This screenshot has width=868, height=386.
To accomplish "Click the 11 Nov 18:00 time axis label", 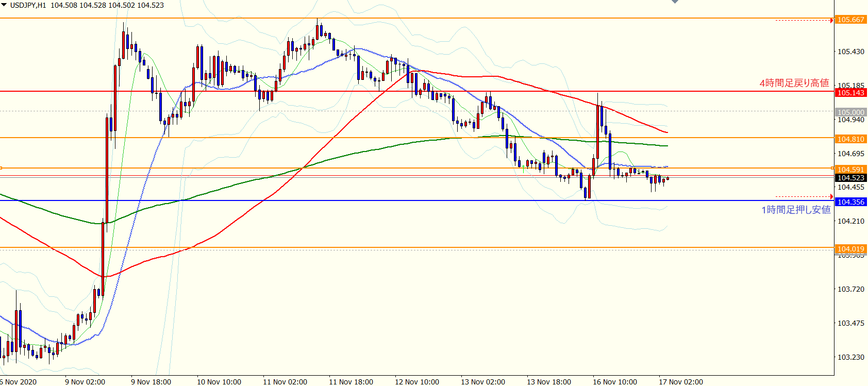I will pos(351,382).
